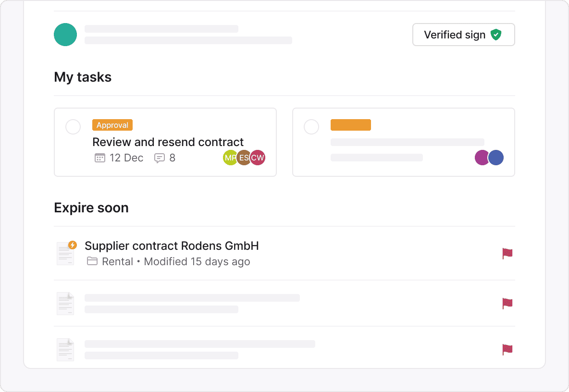Image resolution: width=569 pixels, height=392 pixels.
Task: Toggle the flag on the third expiring document
Action: [507, 350]
